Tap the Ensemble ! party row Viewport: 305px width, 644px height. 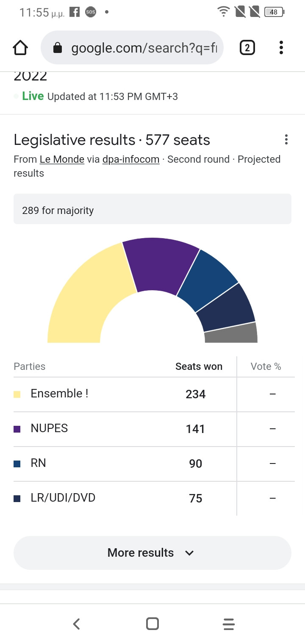click(x=59, y=394)
